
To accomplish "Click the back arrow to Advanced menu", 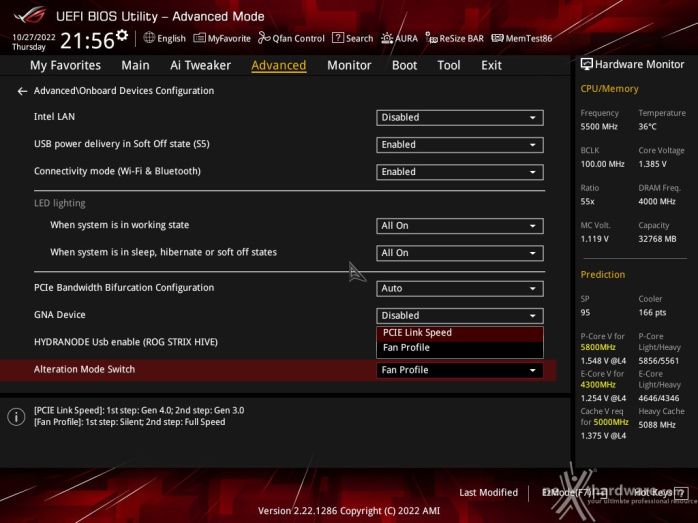I will tap(22, 91).
